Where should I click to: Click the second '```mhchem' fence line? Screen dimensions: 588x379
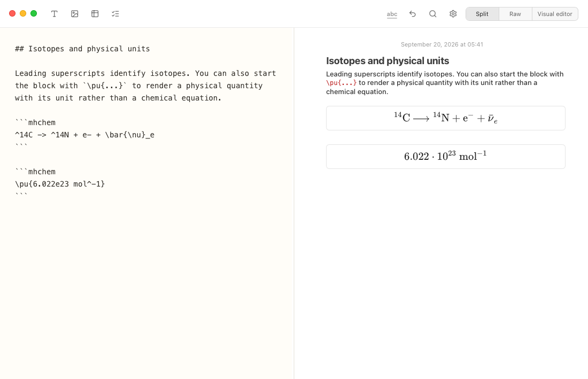click(35, 172)
